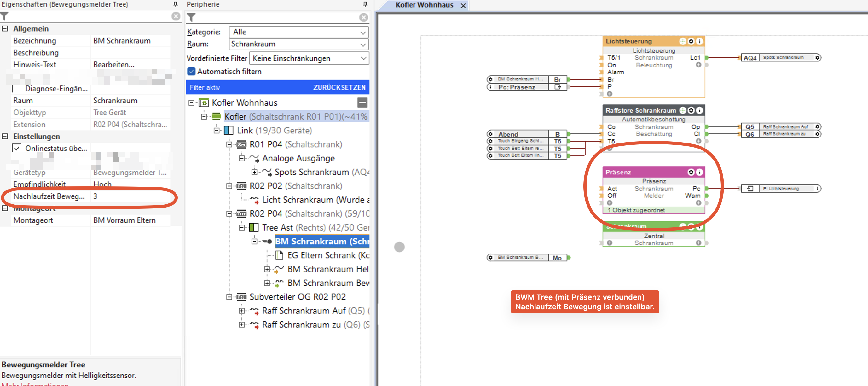Open the Kategorie dropdown

298,32
